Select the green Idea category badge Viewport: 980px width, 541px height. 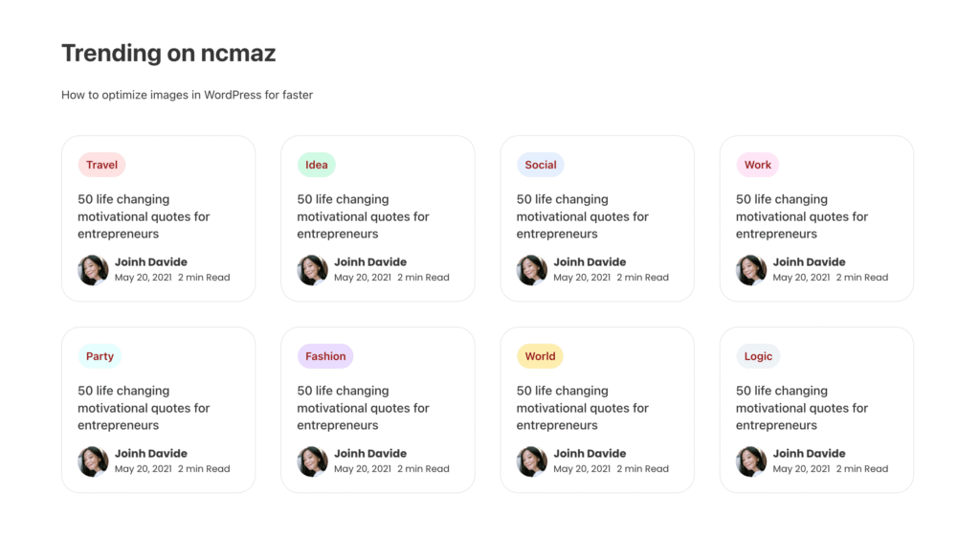click(x=316, y=165)
